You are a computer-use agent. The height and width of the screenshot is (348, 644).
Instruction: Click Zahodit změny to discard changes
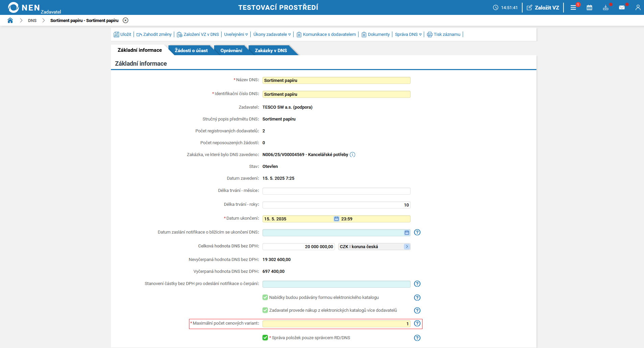(154, 34)
